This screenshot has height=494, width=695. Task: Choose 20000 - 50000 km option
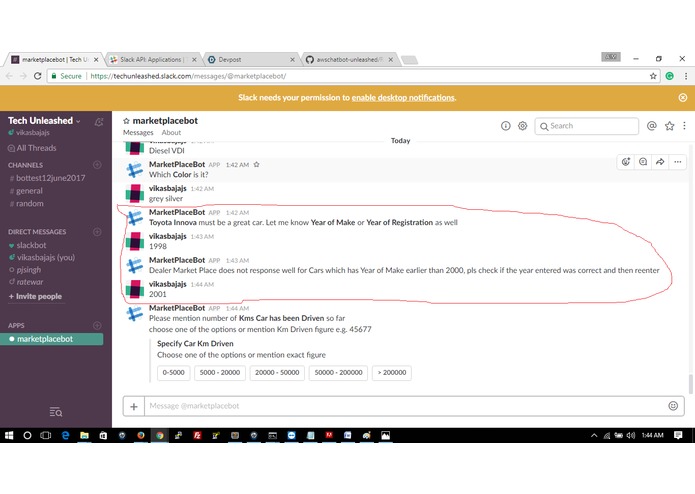[x=277, y=373]
